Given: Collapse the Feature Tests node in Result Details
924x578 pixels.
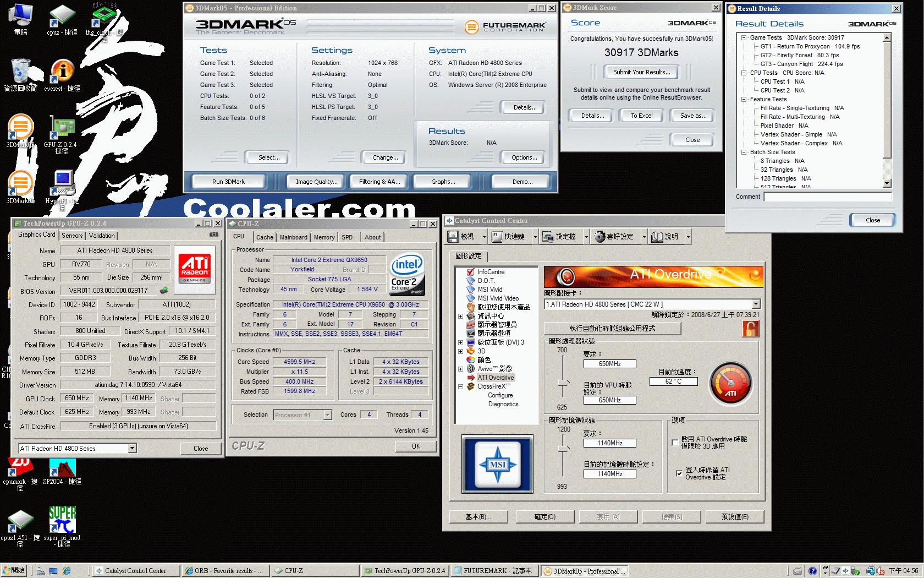Looking at the screenshot, I should coord(744,100).
